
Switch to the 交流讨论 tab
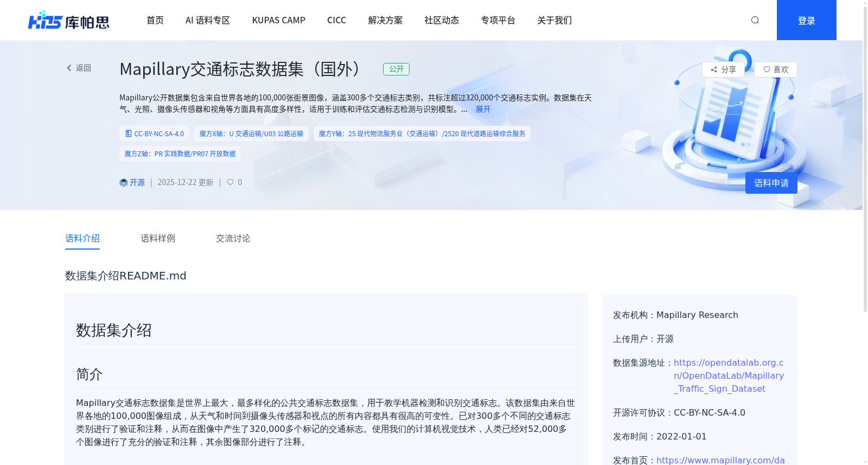pos(233,238)
